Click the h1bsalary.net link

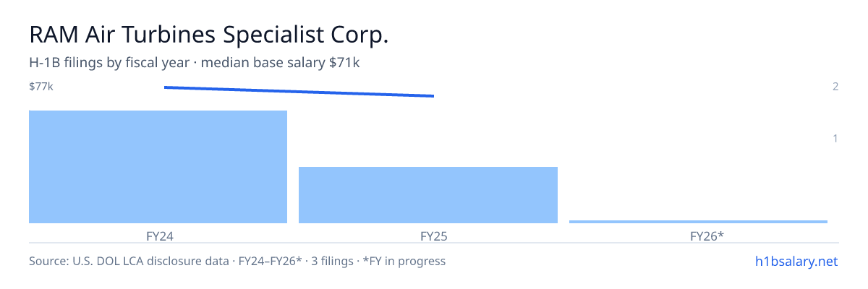click(x=796, y=262)
